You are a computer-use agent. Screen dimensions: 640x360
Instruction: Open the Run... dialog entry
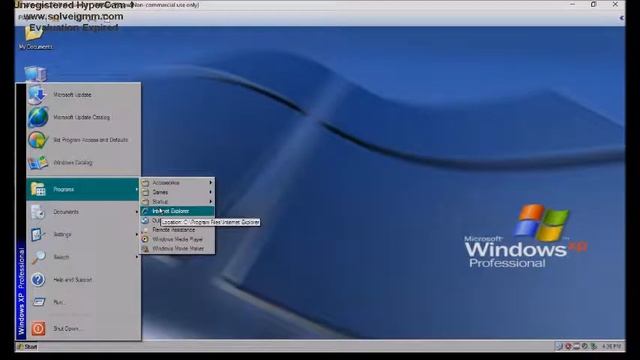pos(83,302)
